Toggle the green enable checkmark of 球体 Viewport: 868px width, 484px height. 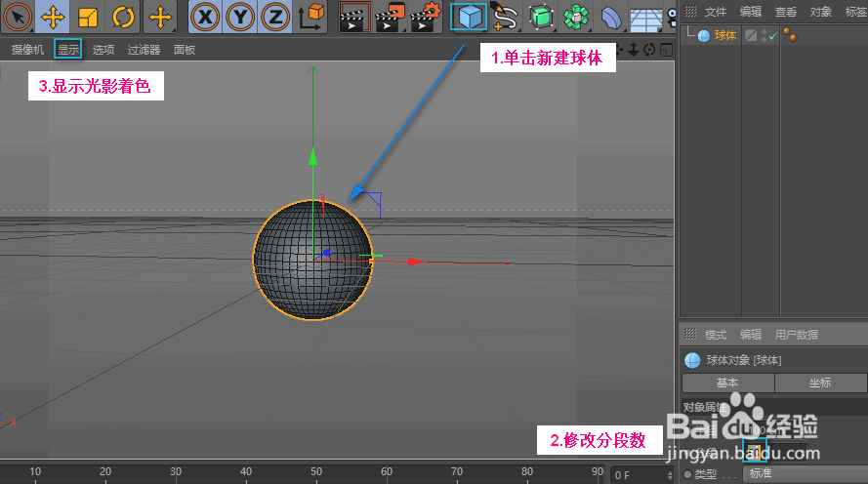[x=773, y=36]
